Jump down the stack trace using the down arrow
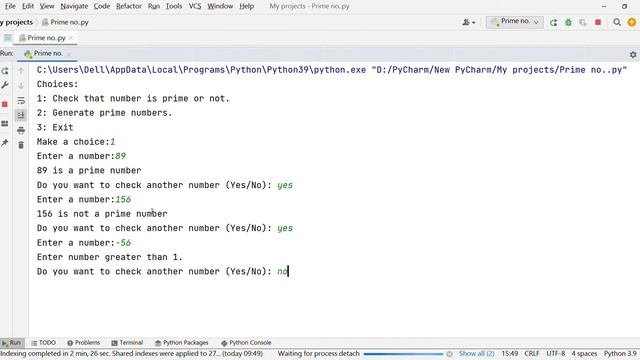 coord(21,86)
